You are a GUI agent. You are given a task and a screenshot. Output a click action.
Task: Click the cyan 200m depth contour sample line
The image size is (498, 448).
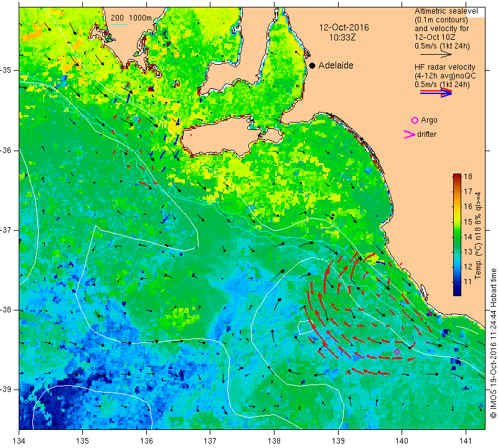pyautogui.click(x=120, y=24)
